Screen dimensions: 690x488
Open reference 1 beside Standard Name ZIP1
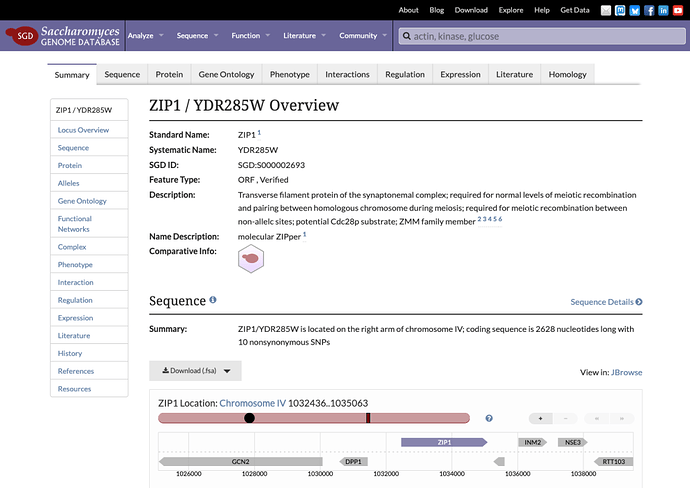pos(259,132)
